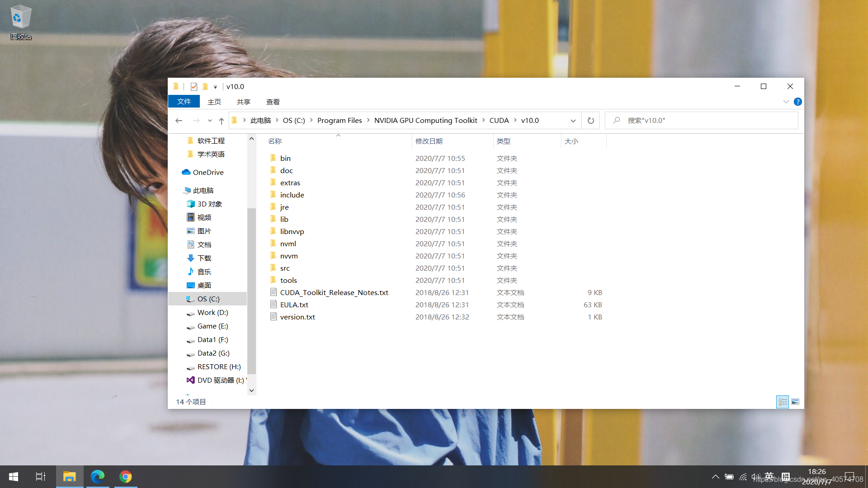Expand the ribbon with the chevron
This screenshot has width=868, height=488.
(x=786, y=102)
